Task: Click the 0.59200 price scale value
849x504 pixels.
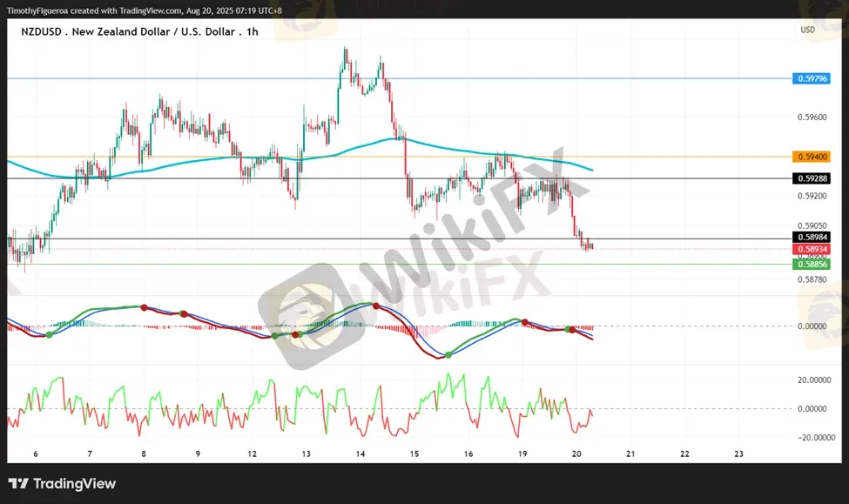Action: [x=812, y=196]
